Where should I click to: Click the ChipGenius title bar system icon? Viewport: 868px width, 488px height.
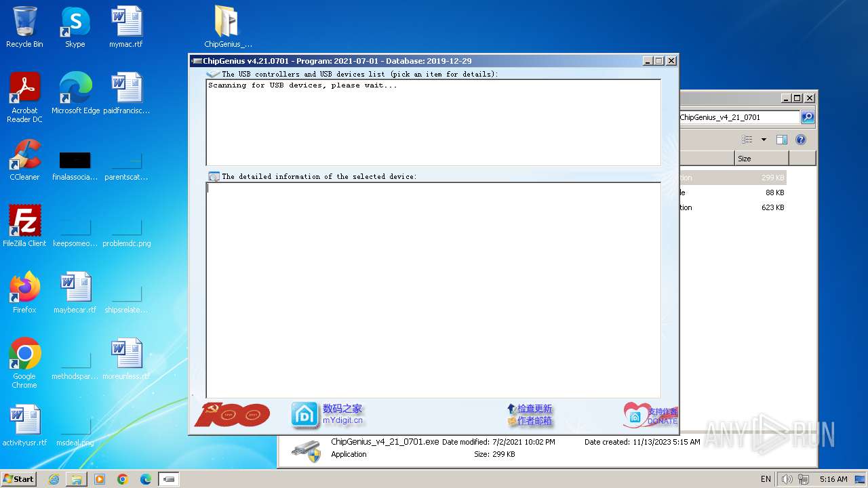[197, 61]
